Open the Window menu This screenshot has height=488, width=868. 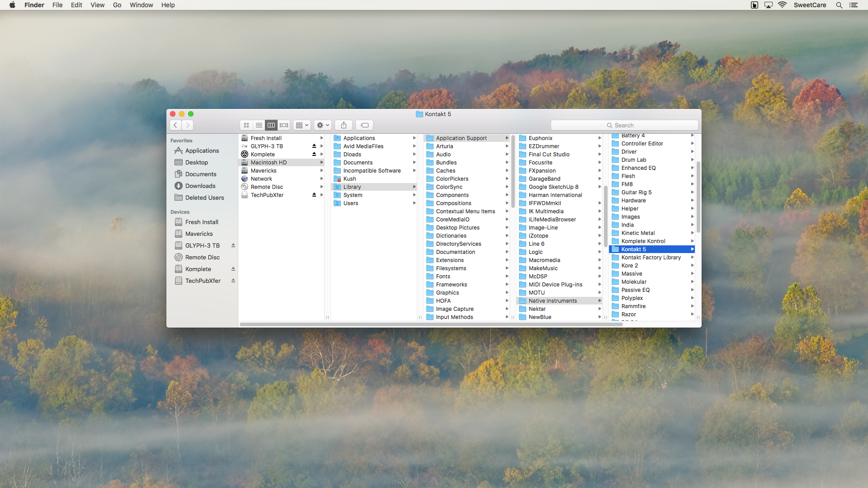pyautogui.click(x=141, y=5)
